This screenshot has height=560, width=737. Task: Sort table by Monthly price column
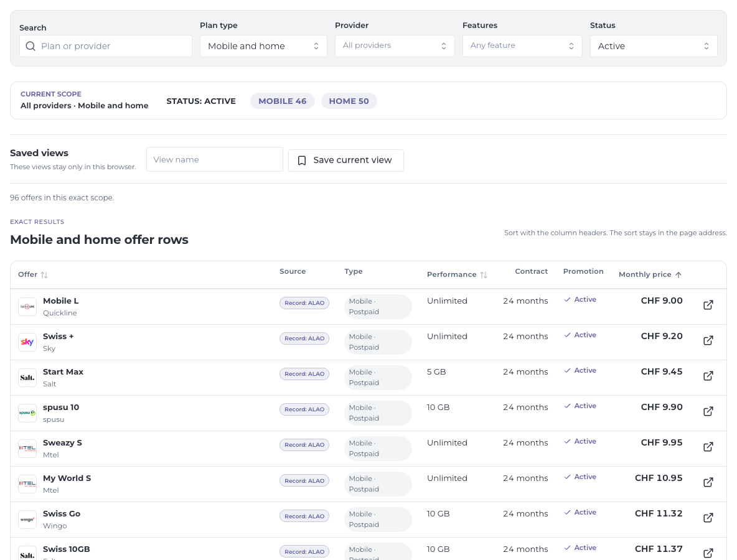pos(650,274)
